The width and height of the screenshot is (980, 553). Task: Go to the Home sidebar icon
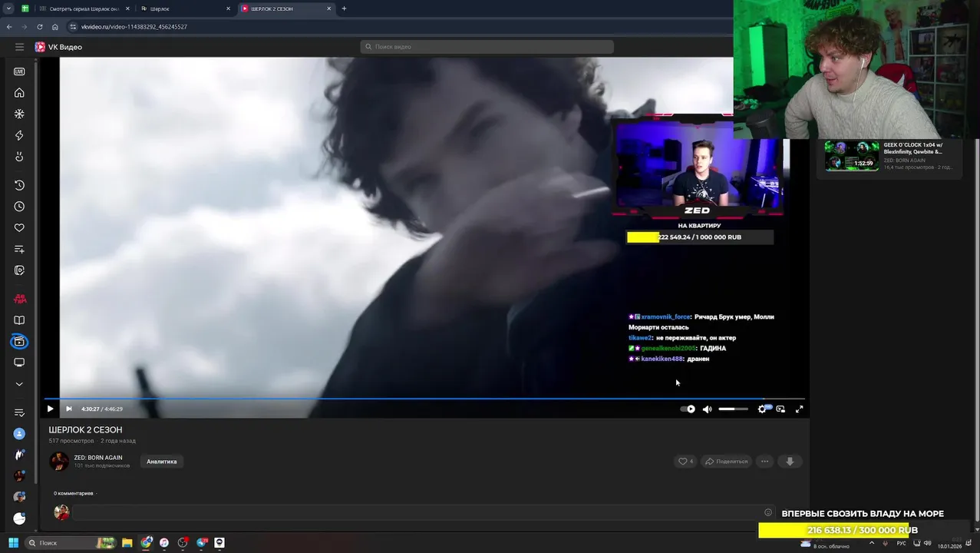click(19, 93)
